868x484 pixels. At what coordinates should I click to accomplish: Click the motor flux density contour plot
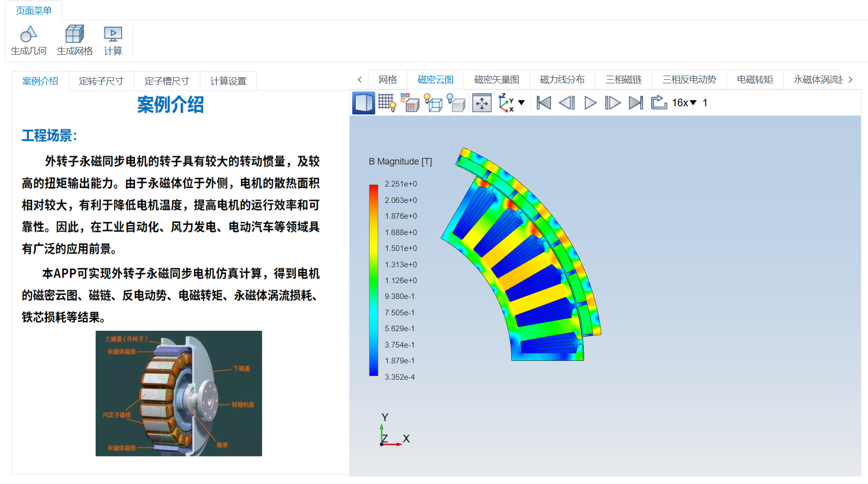click(521, 254)
